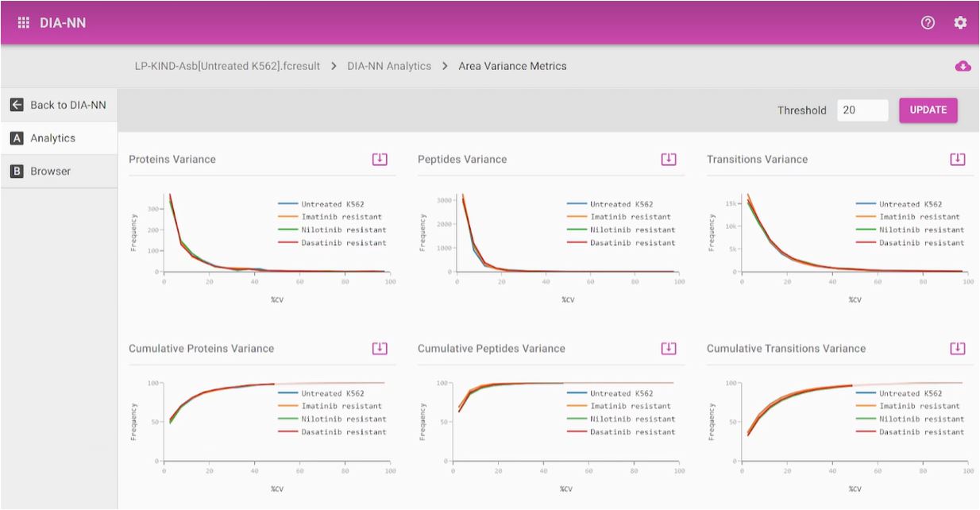Toggle Dasatinib resistant in Transitions Variance legend
Viewport: 980px width, 510px height.
tap(921, 242)
